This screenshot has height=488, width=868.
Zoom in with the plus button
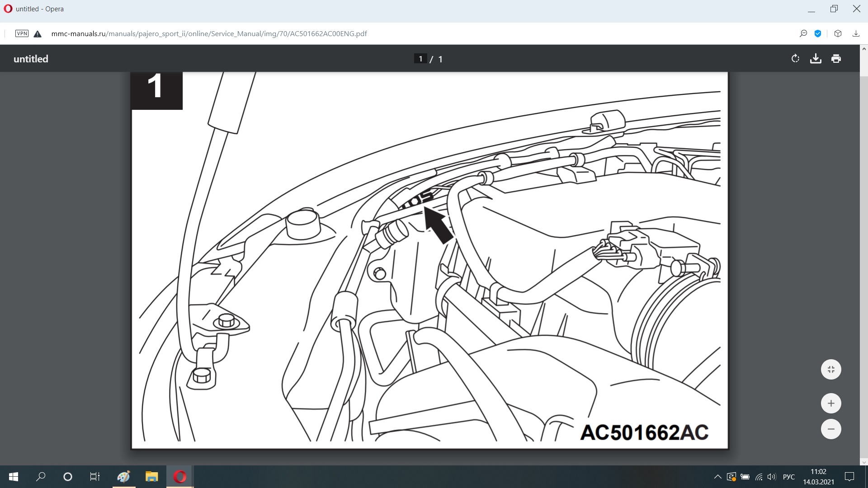pos(831,404)
